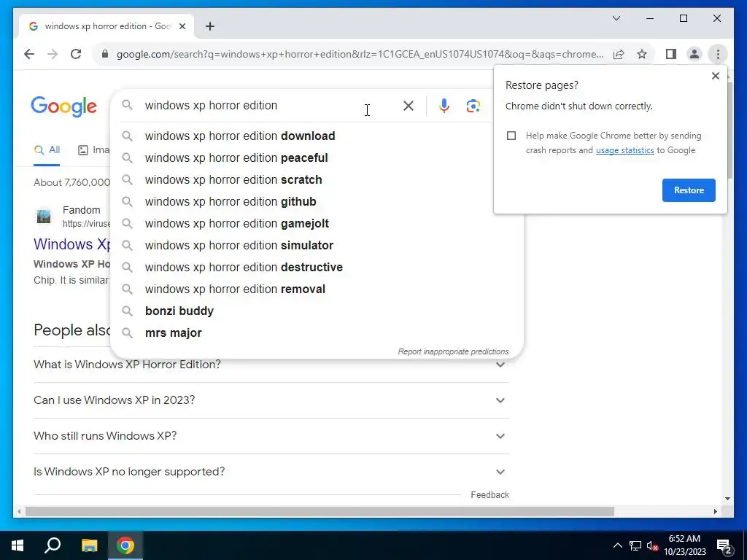
Task: Select the All search tab
Action: 47,150
